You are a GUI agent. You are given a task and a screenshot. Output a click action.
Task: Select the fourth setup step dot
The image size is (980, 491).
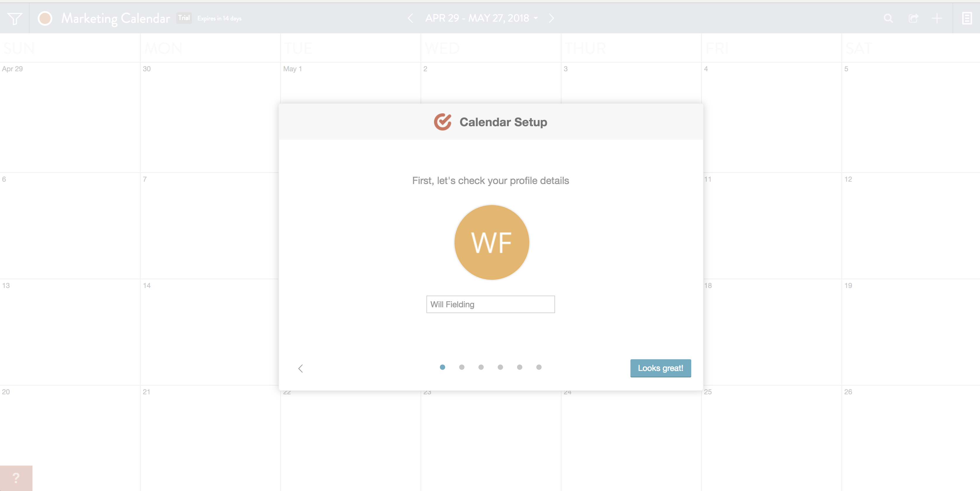tap(500, 367)
